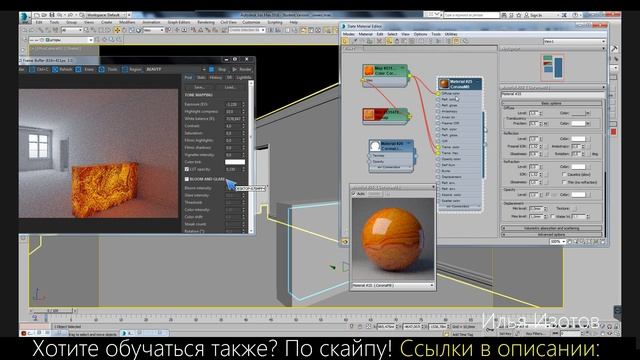Click the Diffuse color swatch in Basic options

pyautogui.click(x=578, y=113)
